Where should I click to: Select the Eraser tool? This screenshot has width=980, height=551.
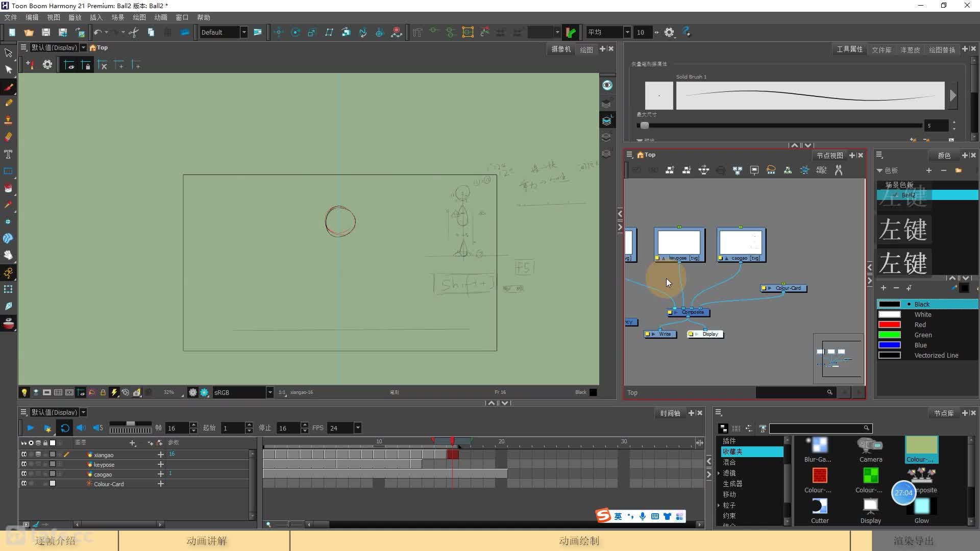tap(8, 137)
